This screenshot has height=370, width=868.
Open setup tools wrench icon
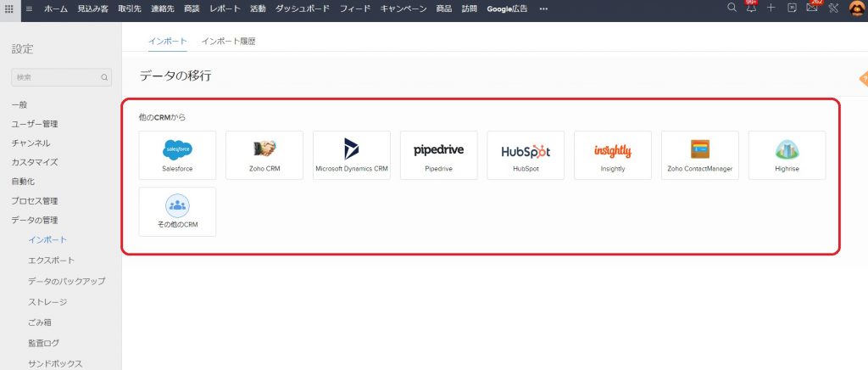tap(833, 8)
